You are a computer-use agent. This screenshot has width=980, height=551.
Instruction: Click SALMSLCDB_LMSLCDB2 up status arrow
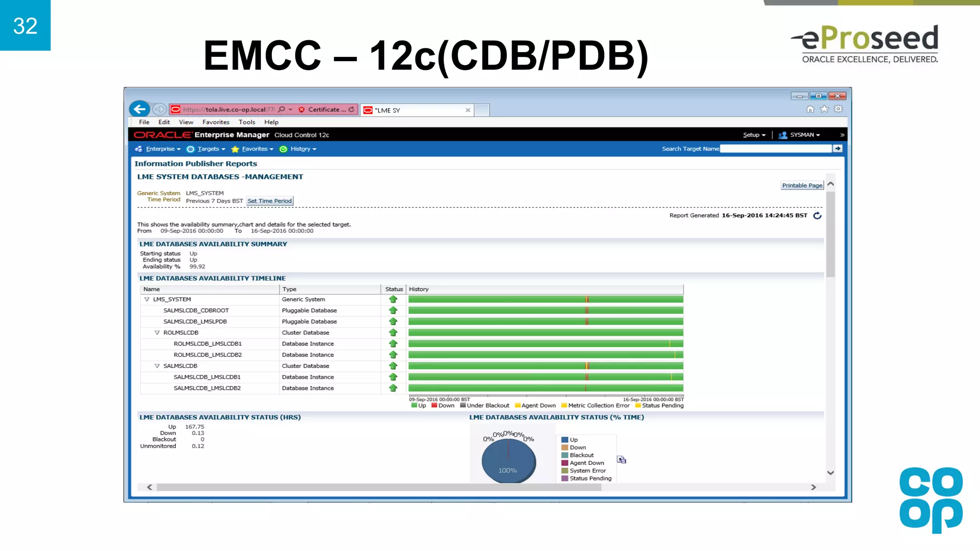393,388
